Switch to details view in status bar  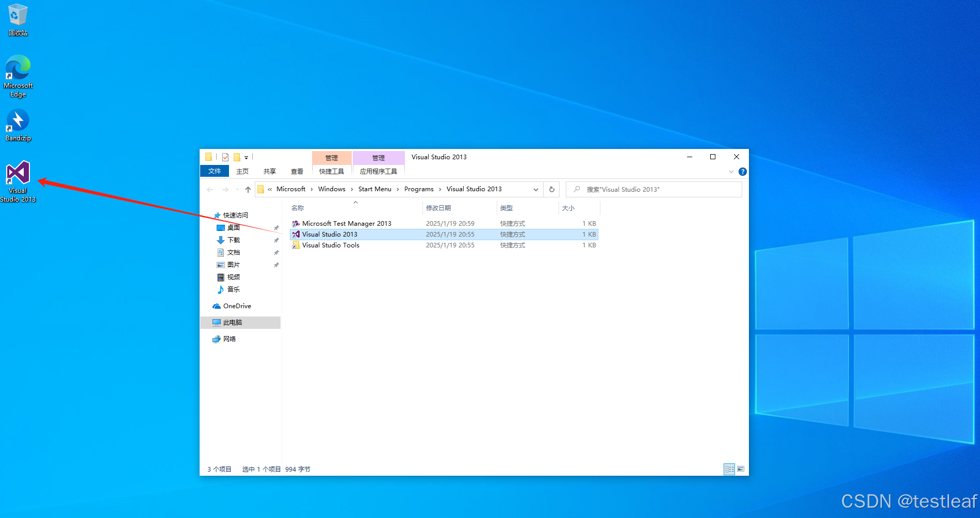pos(729,469)
